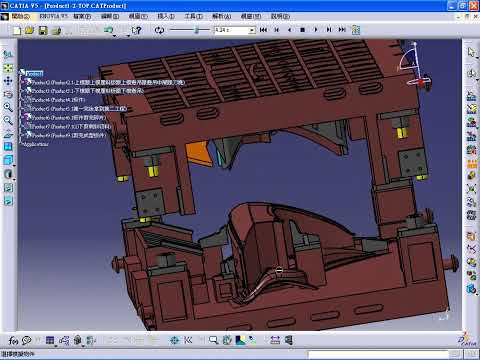This screenshot has height=360, width=480.
Task: Jump to simulation start
Action: (263, 30)
